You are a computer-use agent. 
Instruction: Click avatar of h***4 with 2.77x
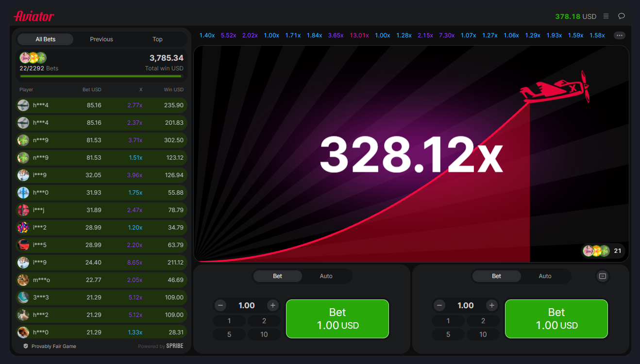(x=23, y=105)
